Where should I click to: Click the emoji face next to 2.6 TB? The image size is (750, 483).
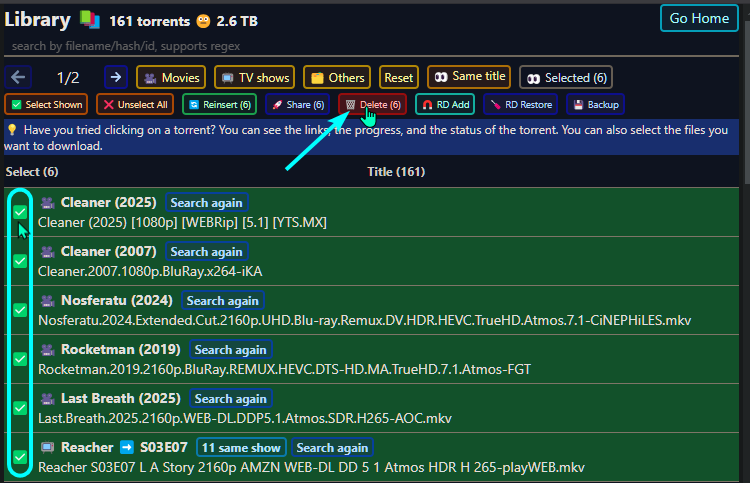tap(203, 21)
